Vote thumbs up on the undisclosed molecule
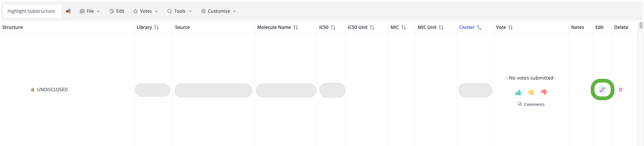Viewport: 644px width, 146px height. click(x=518, y=92)
